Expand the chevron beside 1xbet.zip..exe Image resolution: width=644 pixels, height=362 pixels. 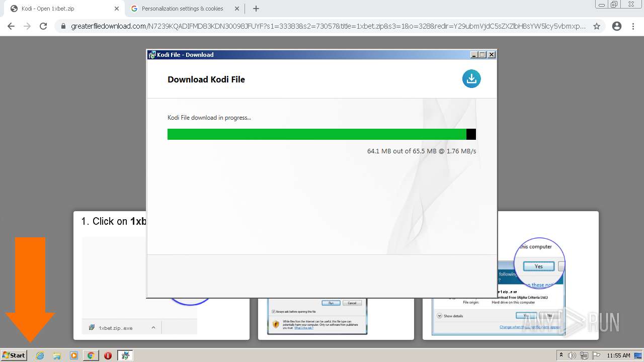click(153, 327)
